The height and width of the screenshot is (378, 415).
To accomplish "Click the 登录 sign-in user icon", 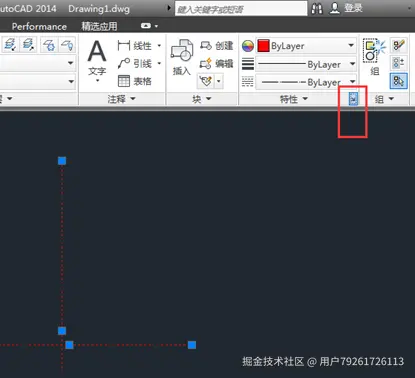I will click(x=335, y=8).
